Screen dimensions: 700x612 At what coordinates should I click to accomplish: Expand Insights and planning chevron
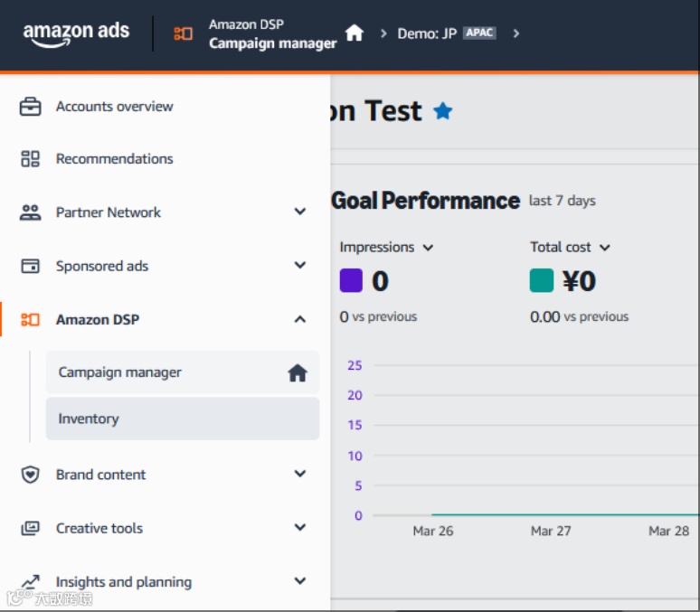point(300,580)
